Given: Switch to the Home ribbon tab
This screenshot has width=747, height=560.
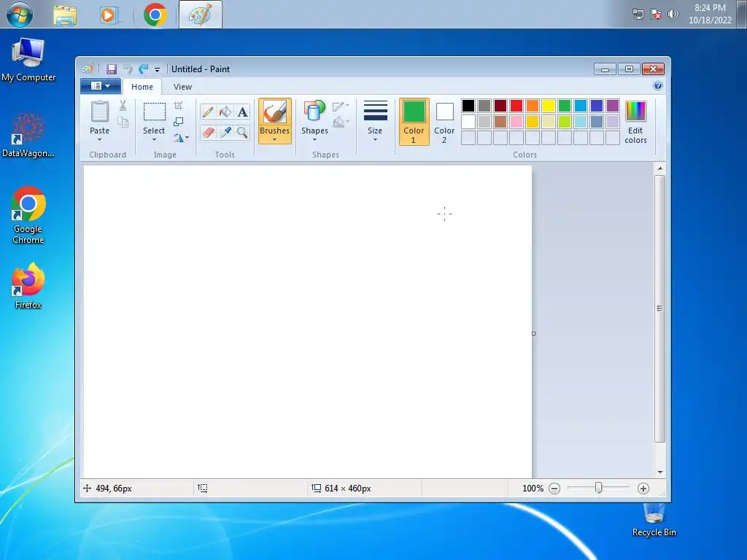Looking at the screenshot, I should point(142,87).
